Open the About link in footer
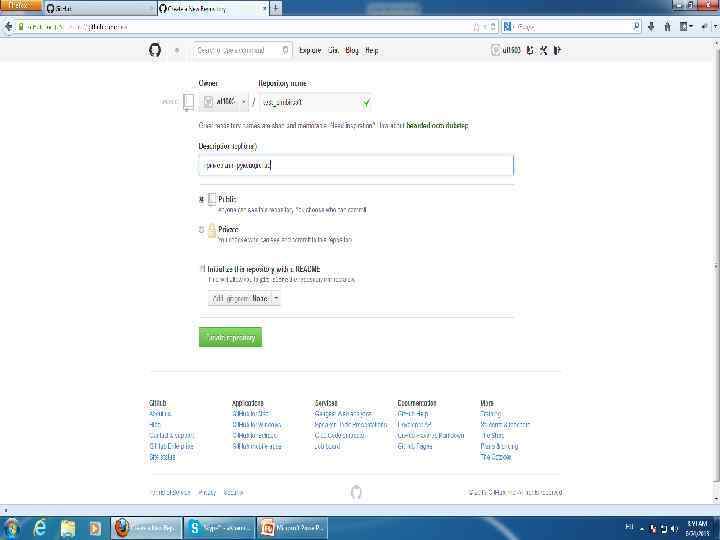This screenshot has width=720, height=540. 160,414
